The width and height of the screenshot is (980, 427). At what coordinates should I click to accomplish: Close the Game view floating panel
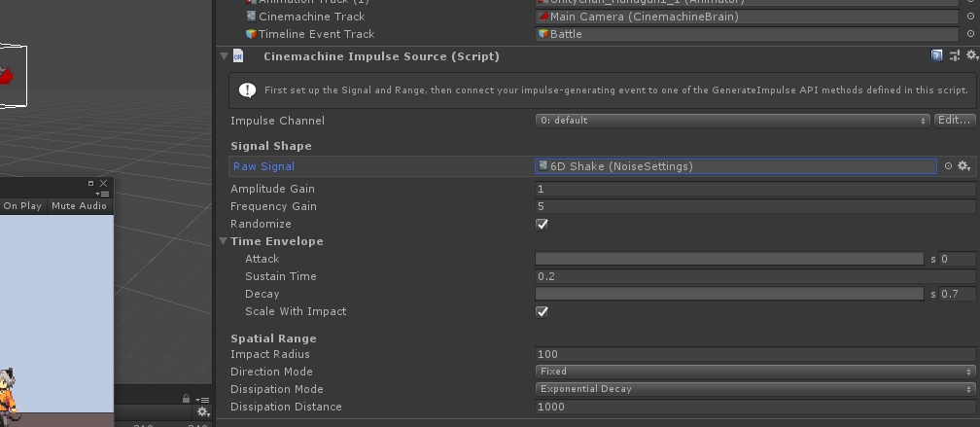[104, 183]
